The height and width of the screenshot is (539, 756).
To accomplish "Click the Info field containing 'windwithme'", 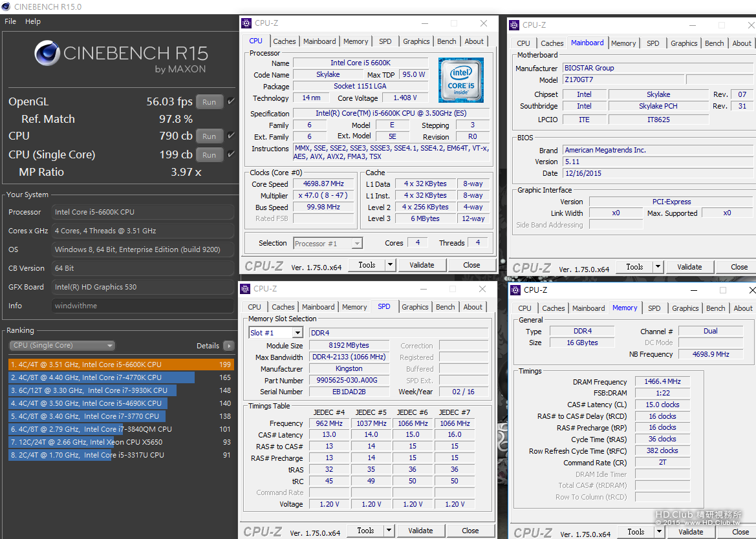I will (143, 306).
